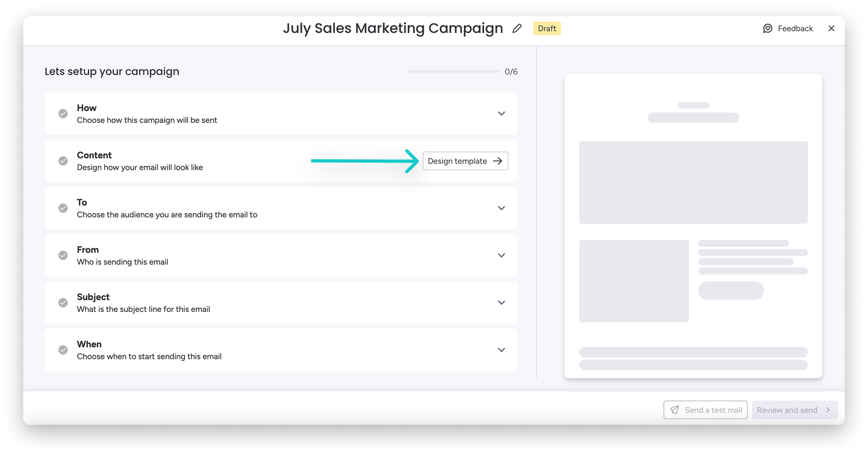The height and width of the screenshot is (455, 868).
Task: Click the email template preview thumbnail
Action: (693, 226)
